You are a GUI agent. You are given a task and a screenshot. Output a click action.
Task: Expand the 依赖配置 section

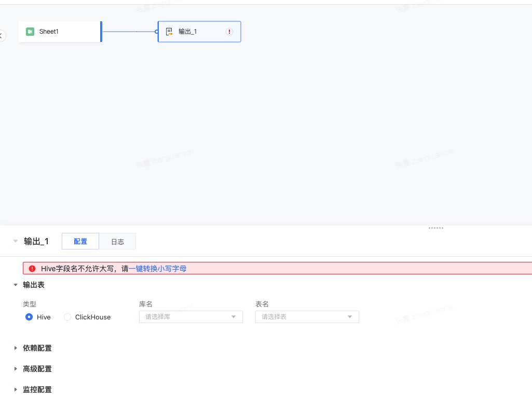click(x=16, y=348)
